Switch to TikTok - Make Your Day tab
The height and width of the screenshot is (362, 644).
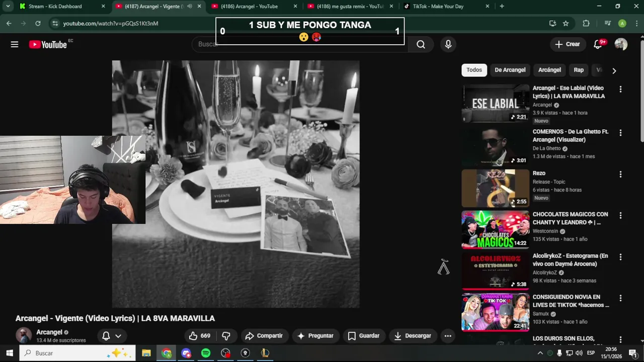point(447,7)
